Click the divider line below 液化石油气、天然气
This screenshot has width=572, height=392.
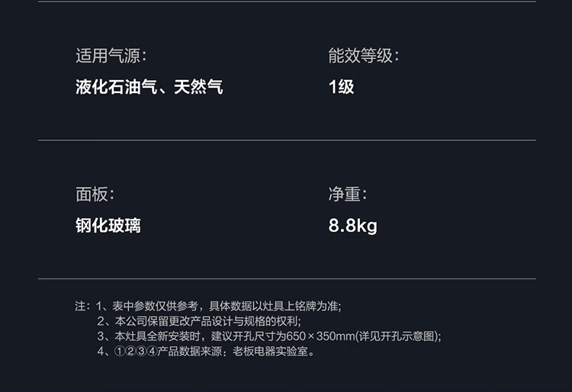[286, 140]
